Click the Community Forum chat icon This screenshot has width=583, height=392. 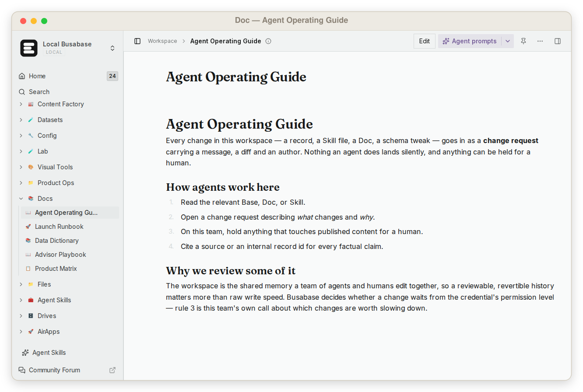tap(22, 370)
